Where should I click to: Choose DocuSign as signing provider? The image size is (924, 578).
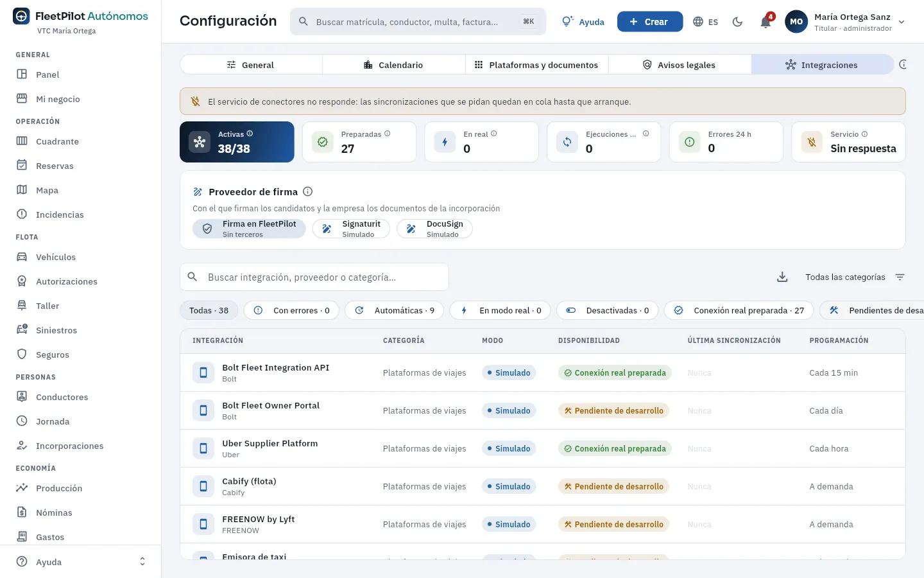434,229
